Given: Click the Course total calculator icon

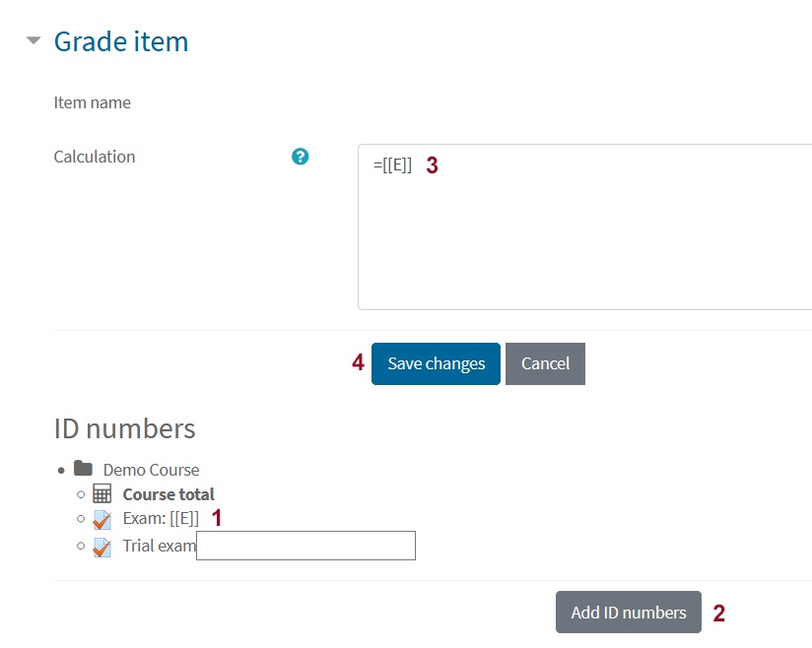Looking at the screenshot, I should tap(102, 493).
